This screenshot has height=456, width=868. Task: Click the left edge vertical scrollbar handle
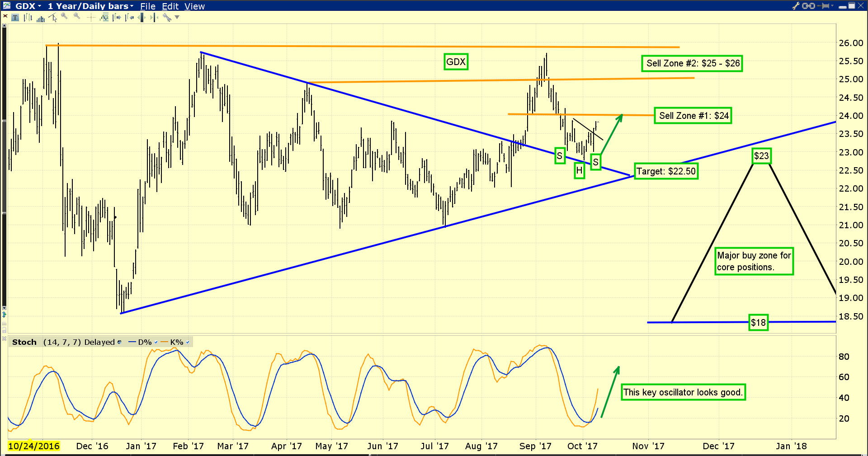pyautogui.click(x=4, y=167)
